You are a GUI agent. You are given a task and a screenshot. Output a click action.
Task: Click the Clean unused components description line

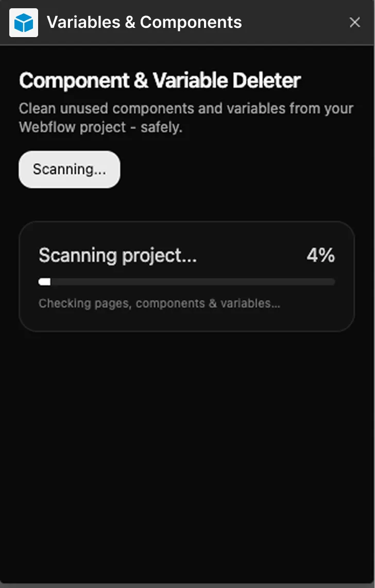[x=186, y=109]
